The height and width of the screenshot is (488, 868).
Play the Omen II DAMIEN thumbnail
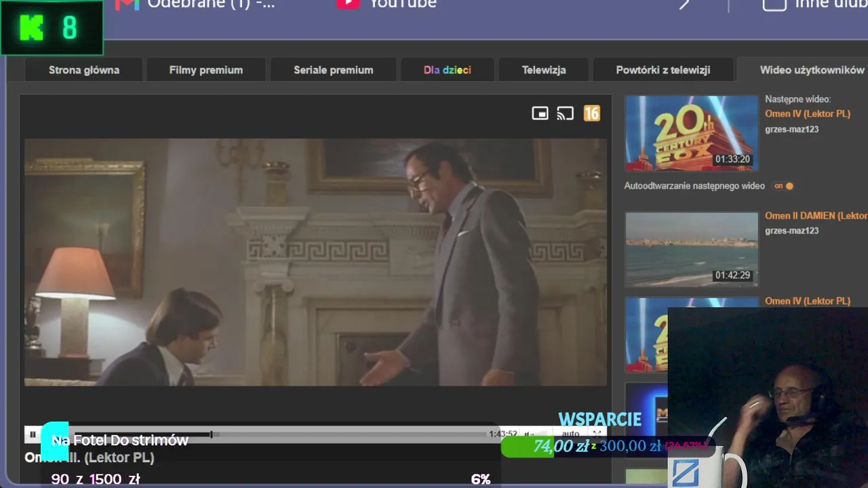pos(691,249)
